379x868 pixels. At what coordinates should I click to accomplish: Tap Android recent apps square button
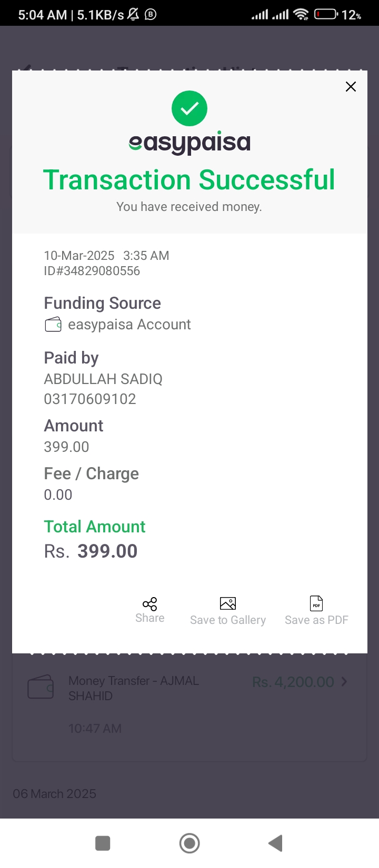click(103, 843)
